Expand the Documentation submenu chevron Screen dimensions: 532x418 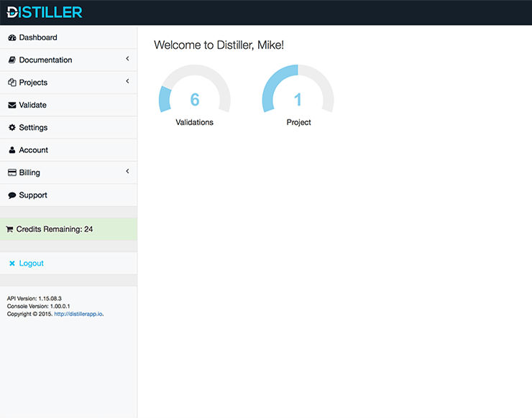(x=127, y=59)
